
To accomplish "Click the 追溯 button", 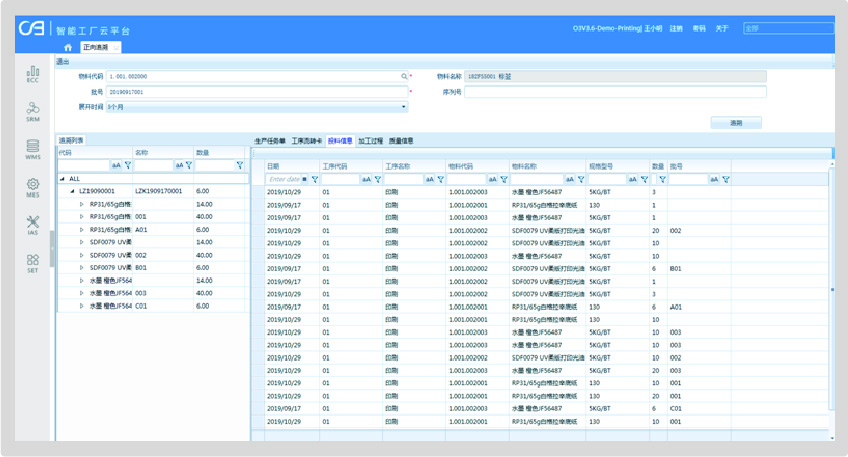I will click(736, 123).
